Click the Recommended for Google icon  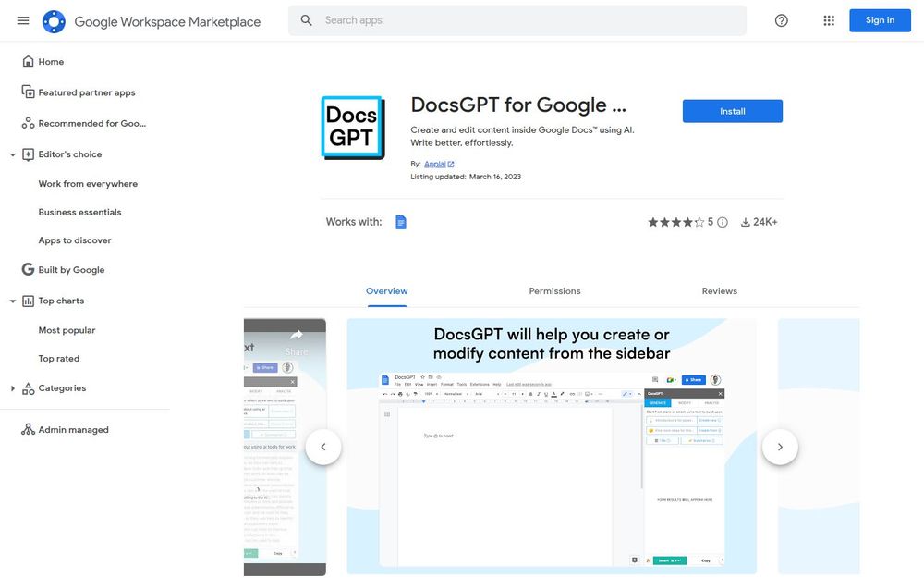coord(28,123)
